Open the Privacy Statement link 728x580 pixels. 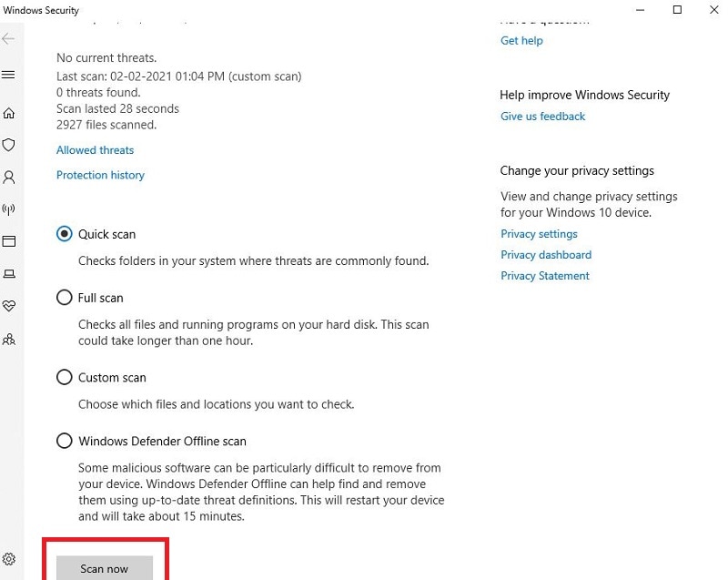pyautogui.click(x=545, y=275)
